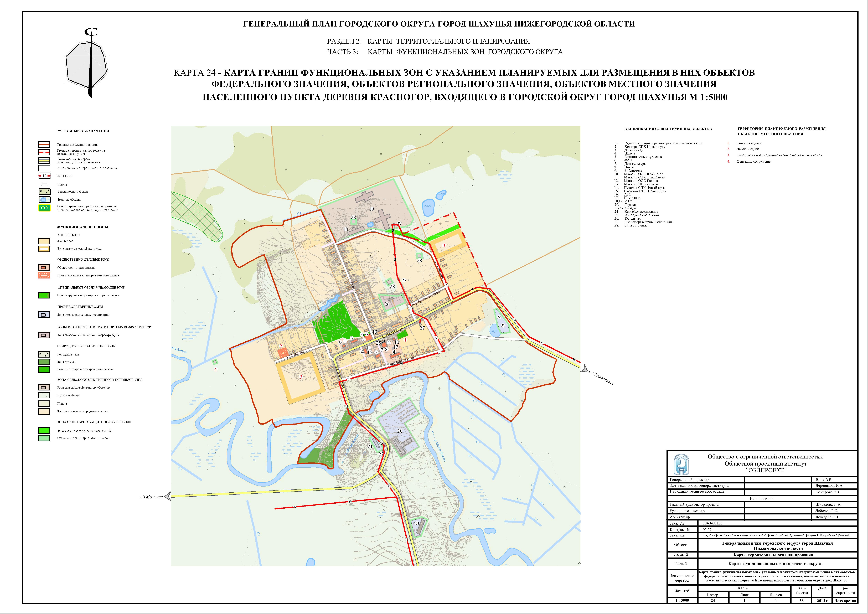Click the kindergarten projected territory legend symbol

[44, 276]
